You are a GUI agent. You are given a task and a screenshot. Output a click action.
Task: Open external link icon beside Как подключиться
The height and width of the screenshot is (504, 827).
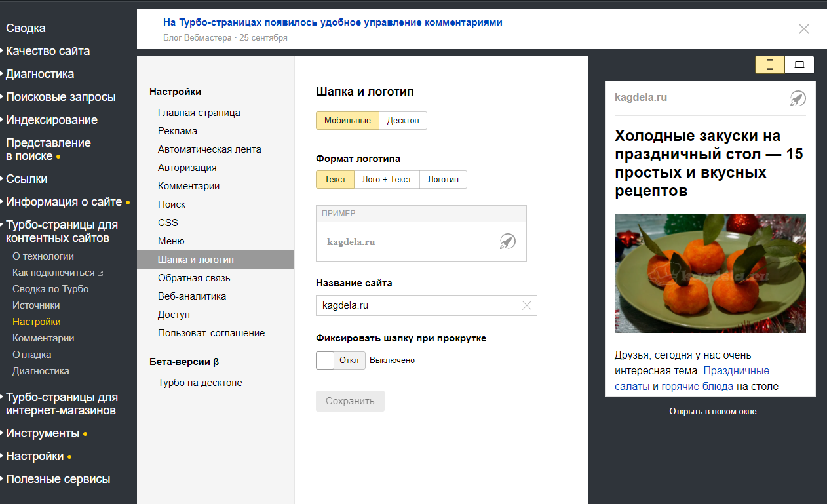[x=100, y=273]
